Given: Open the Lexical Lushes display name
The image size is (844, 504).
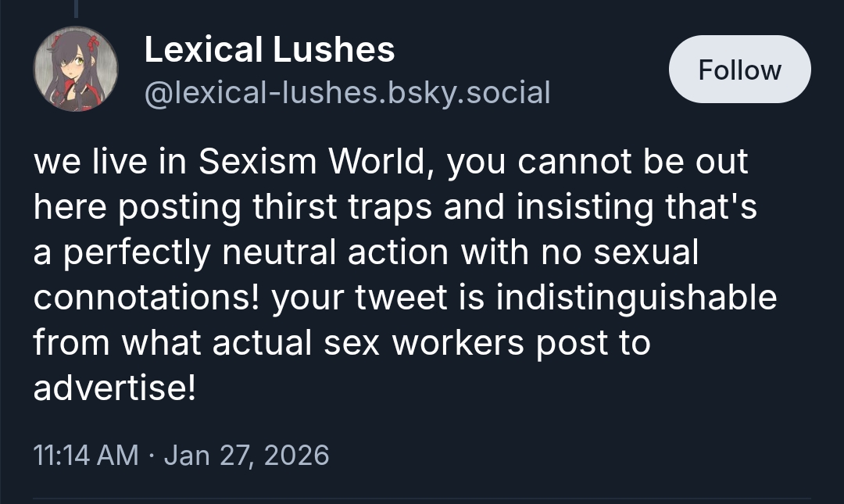Looking at the screenshot, I should point(270,50).
